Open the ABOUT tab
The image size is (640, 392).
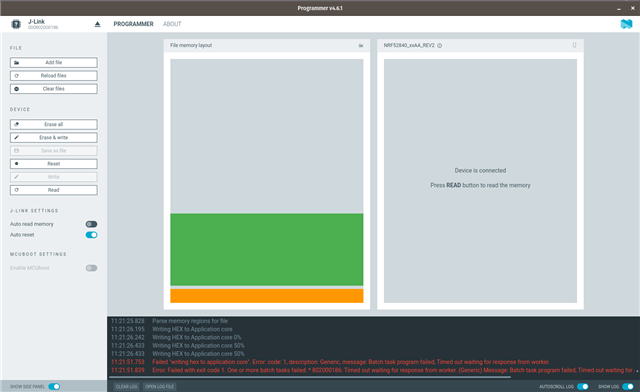(172, 24)
